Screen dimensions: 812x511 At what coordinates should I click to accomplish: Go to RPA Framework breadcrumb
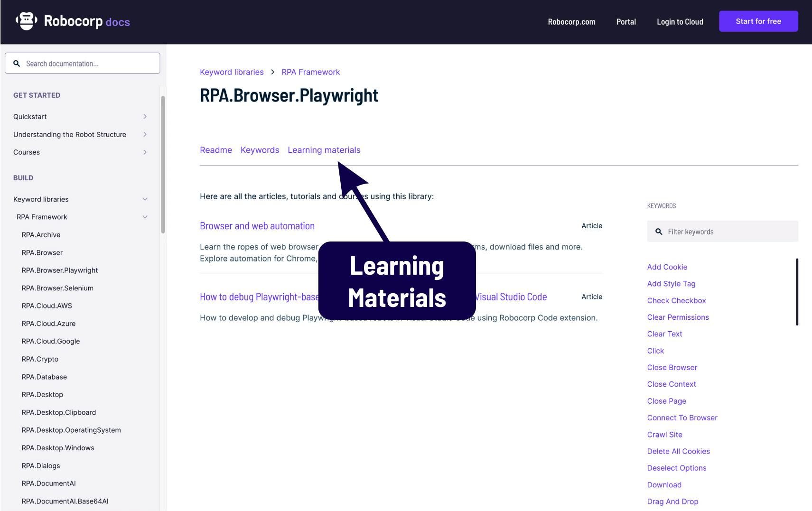311,72
